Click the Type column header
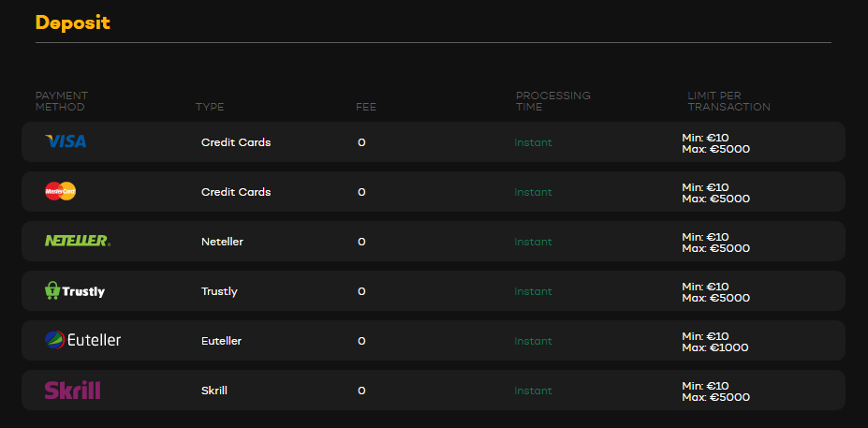 pos(210,107)
